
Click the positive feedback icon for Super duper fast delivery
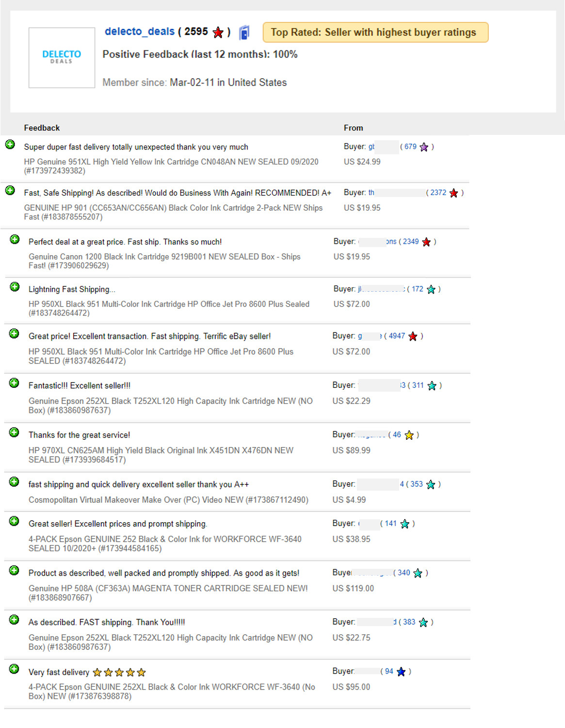click(10, 145)
